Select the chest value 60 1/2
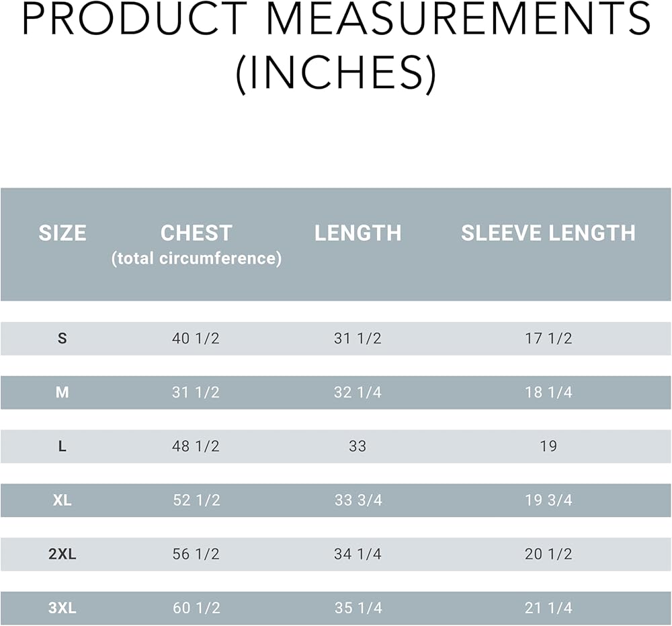672x626 pixels. tap(196, 608)
